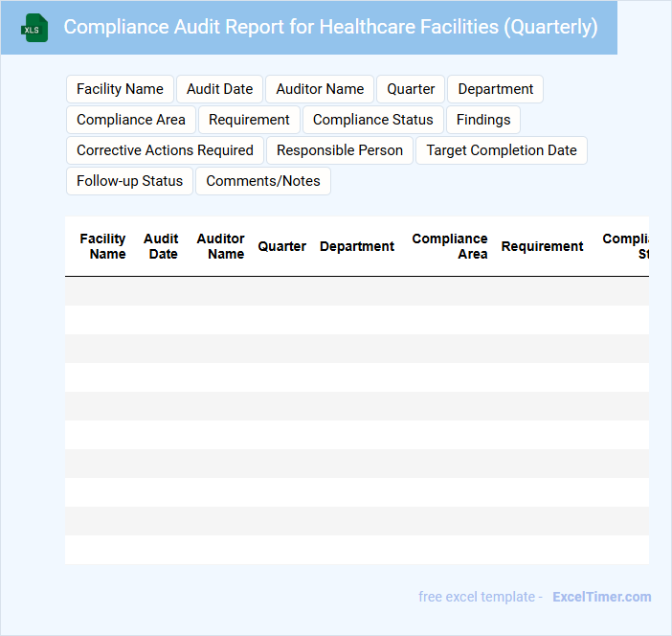
Task: Open the ExcelTimer.com link
Action: click(x=601, y=597)
